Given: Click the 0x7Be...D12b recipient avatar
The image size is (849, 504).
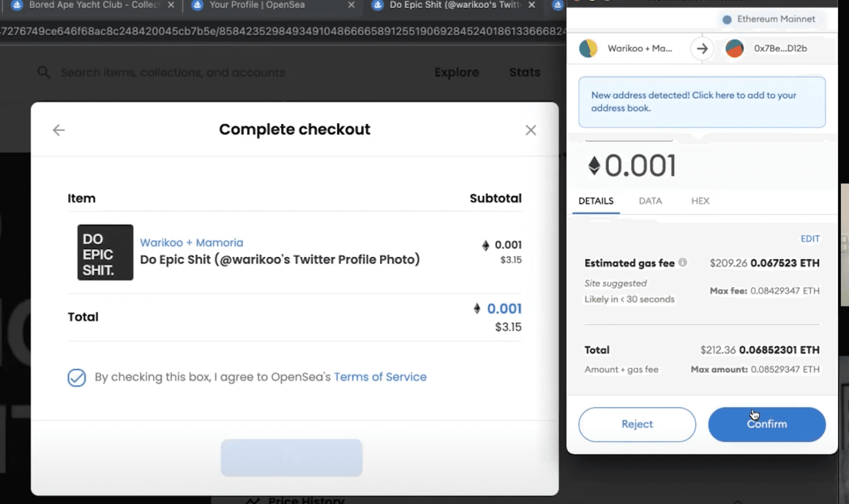Looking at the screenshot, I should (734, 49).
